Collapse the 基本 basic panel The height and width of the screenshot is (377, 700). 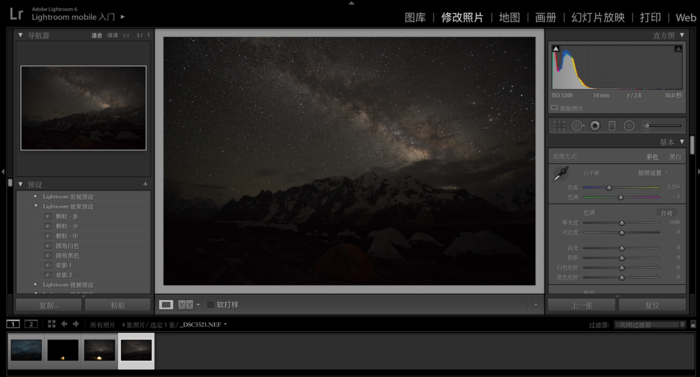682,142
